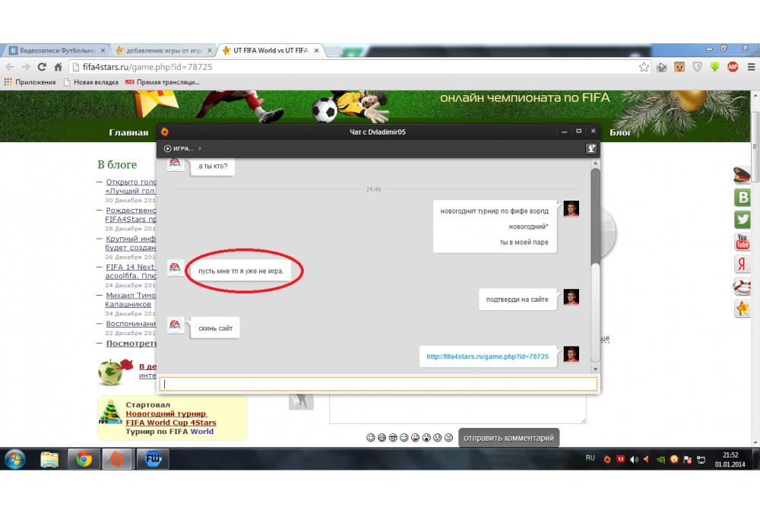The height and width of the screenshot is (532, 760).
Task: Switch to the Видеозаписи Футбольные tab
Action: [x=54, y=50]
